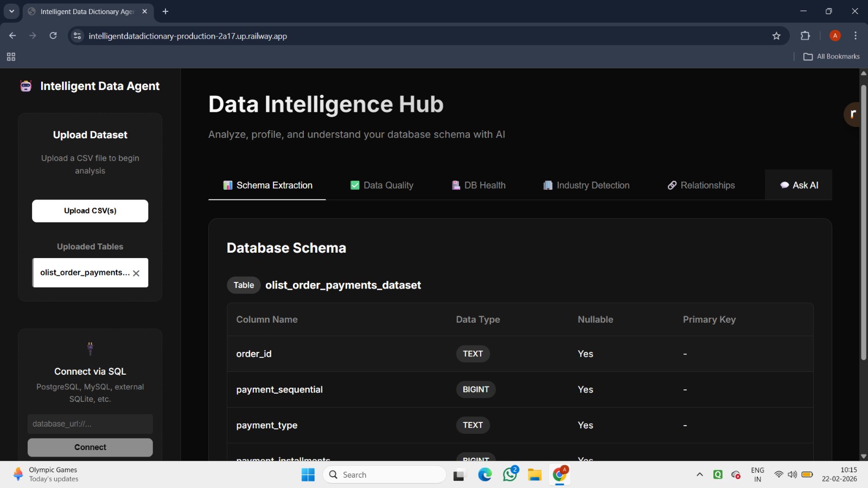
Task: Click the Column Name header
Action: (267, 319)
